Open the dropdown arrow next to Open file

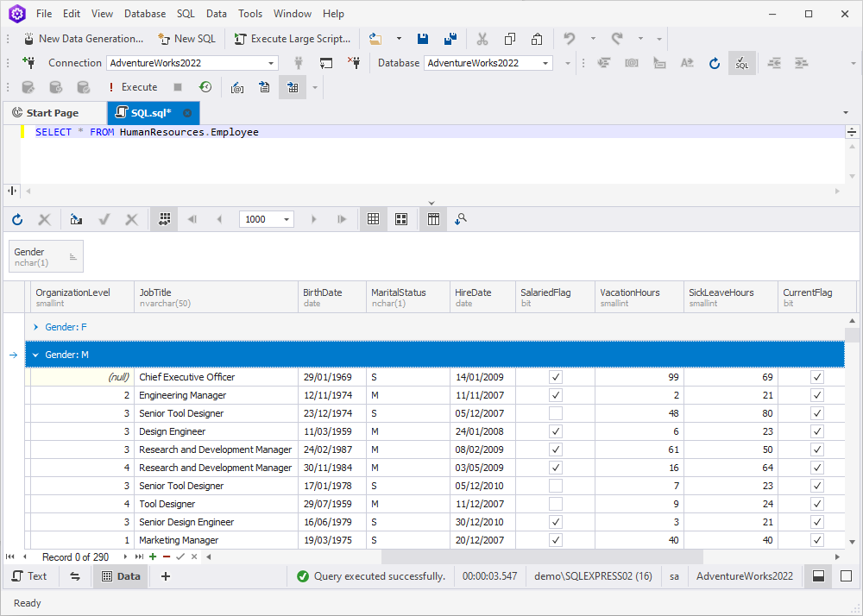pos(399,39)
